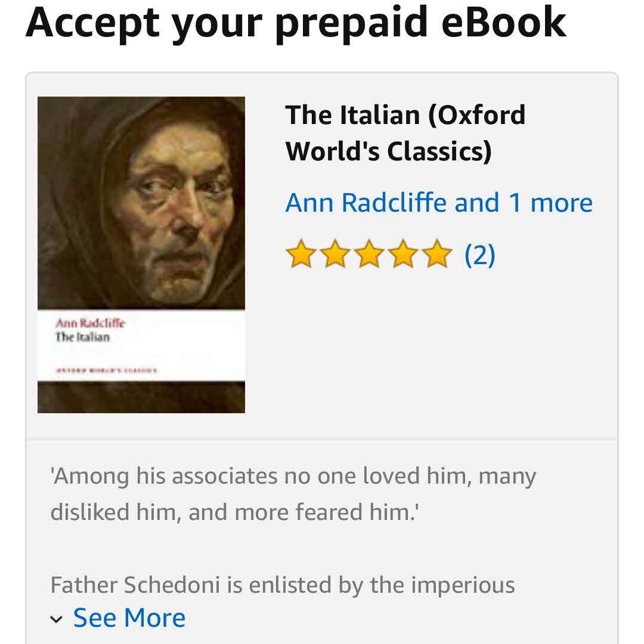This screenshot has height=644, width=644.
Task: Click the second rating star
Action: click(335, 254)
